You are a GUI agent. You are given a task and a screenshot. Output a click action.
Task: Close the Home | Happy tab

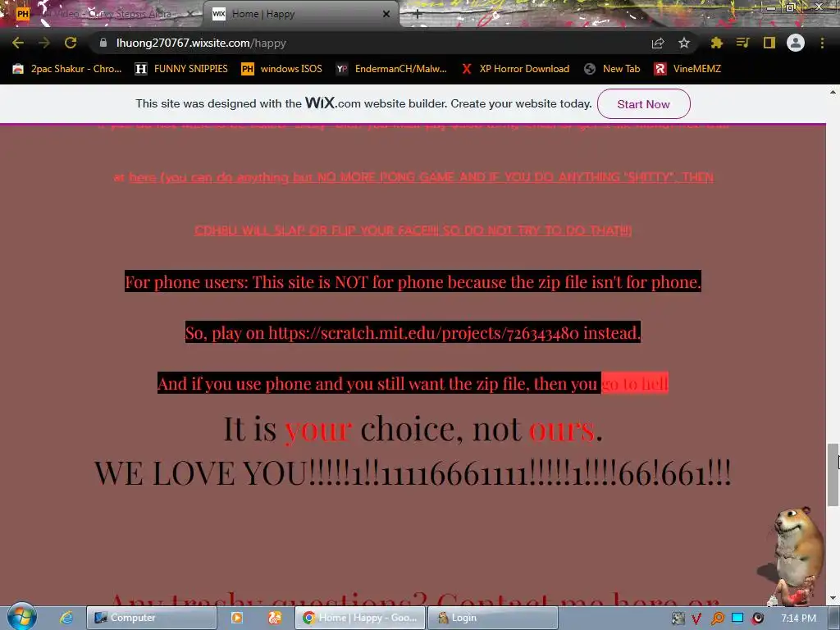(x=386, y=14)
